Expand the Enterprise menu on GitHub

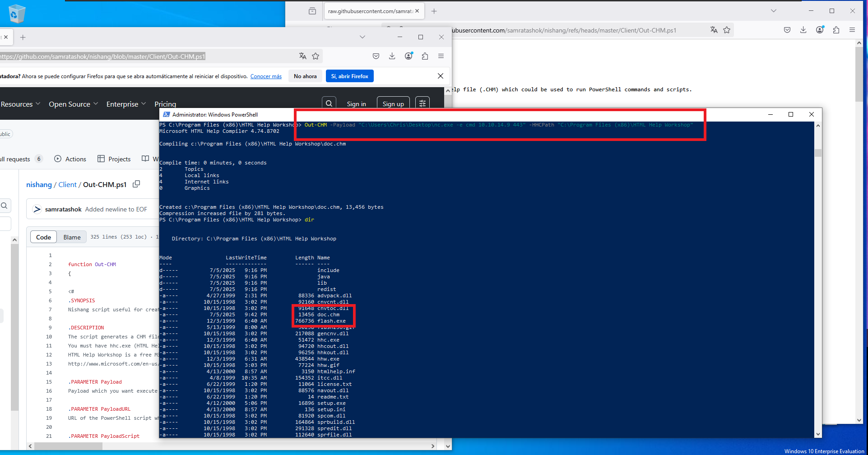pos(126,104)
